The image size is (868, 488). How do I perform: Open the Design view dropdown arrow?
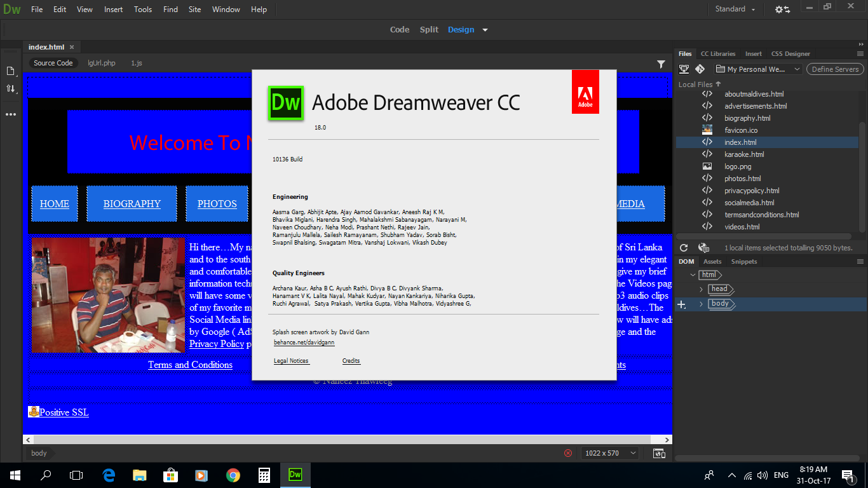pyautogui.click(x=485, y=30)
